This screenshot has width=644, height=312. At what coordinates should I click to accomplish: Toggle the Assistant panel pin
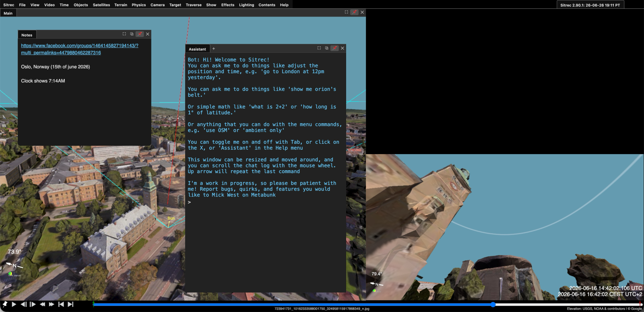334,48
